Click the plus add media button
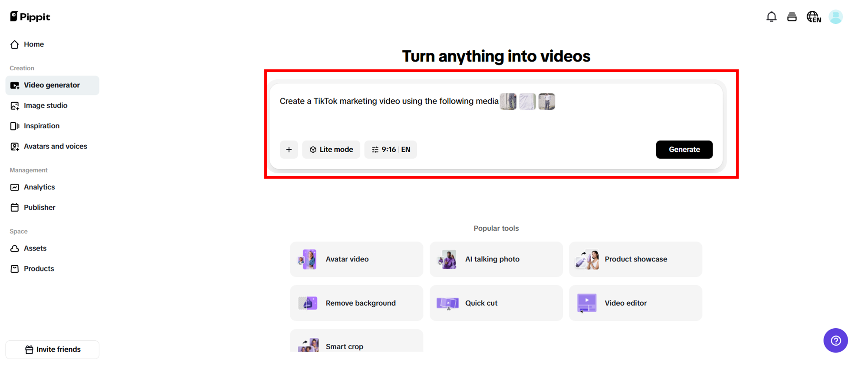This screenshot has width=868, height=369. tap(289, 150)
